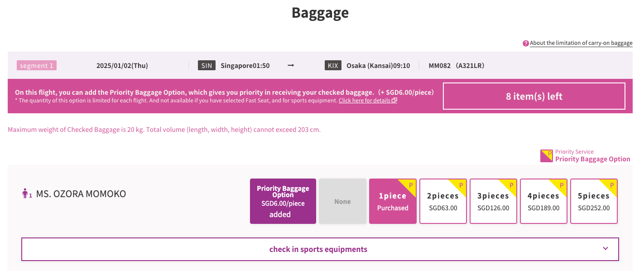
Task: Open "About the limitation of carry-on baggage"
Action: tap(581, 43)
